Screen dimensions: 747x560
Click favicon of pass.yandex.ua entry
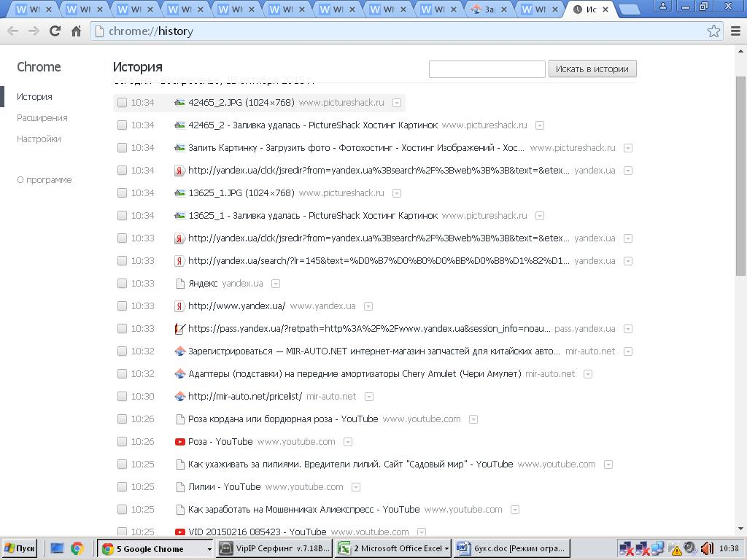179,329
